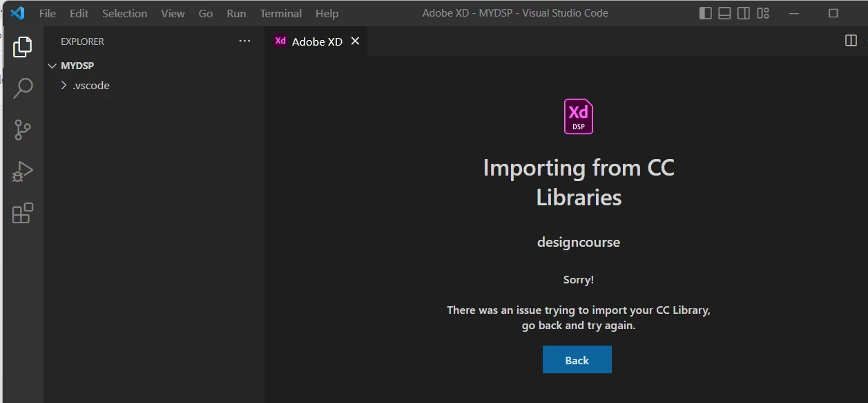
Task: Open the Explorer view in activity bar
Action: click(23, 47)
